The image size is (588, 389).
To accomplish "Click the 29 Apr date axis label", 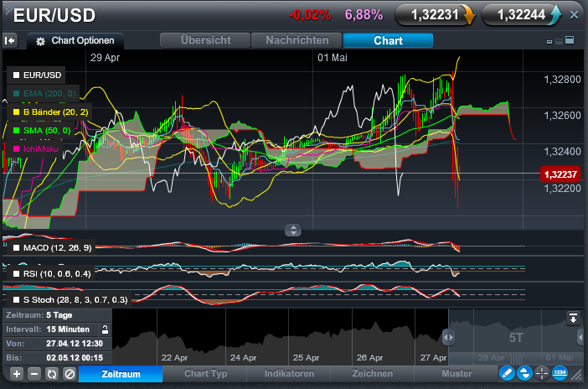I will pos(105,58).
